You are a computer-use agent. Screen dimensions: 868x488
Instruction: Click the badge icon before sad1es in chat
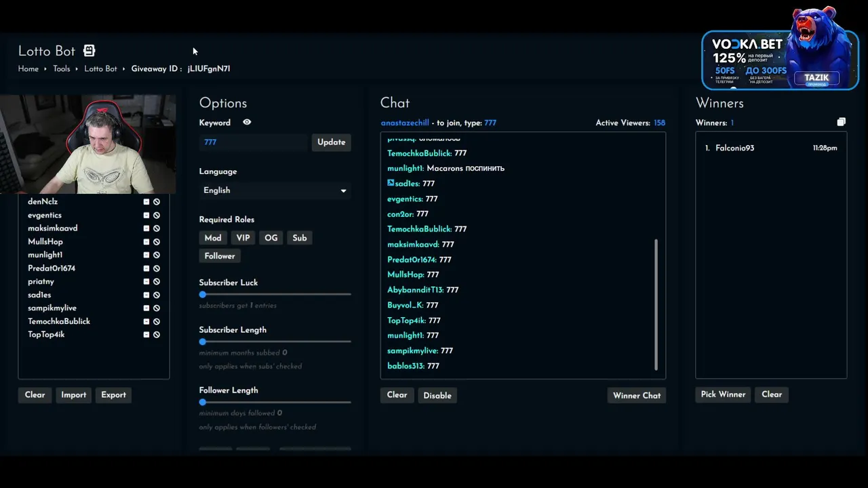pos(391,183)
